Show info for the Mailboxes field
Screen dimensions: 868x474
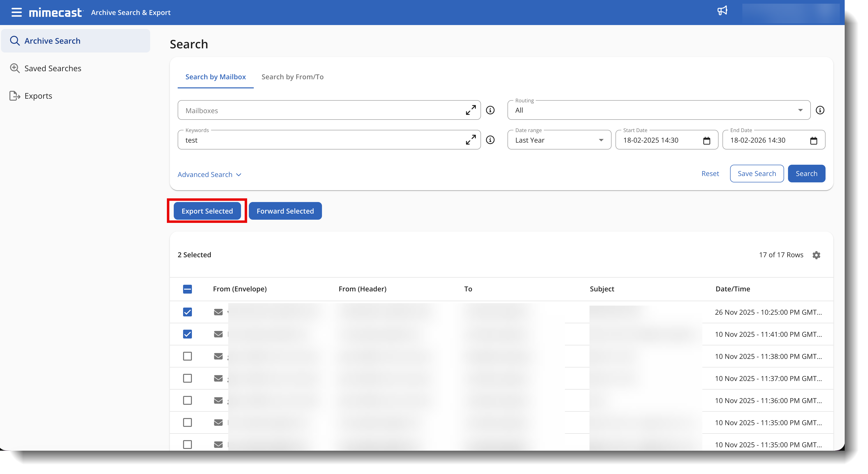coord(490,110)
